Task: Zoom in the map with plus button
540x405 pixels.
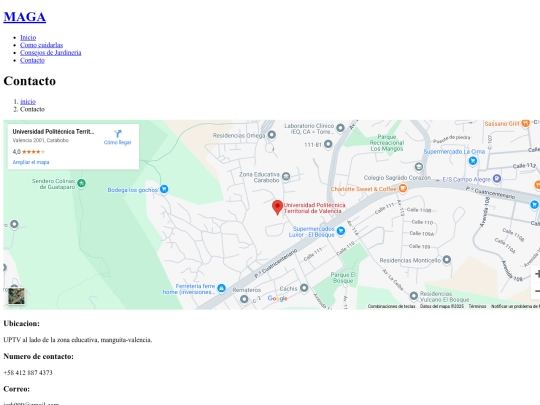Action: point(537,274)
